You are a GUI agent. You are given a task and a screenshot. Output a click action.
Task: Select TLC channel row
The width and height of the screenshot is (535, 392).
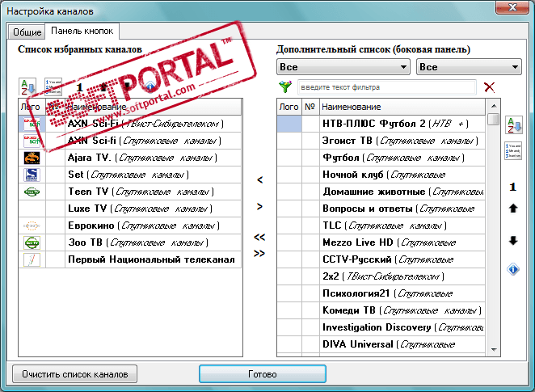tap(381, 226)
